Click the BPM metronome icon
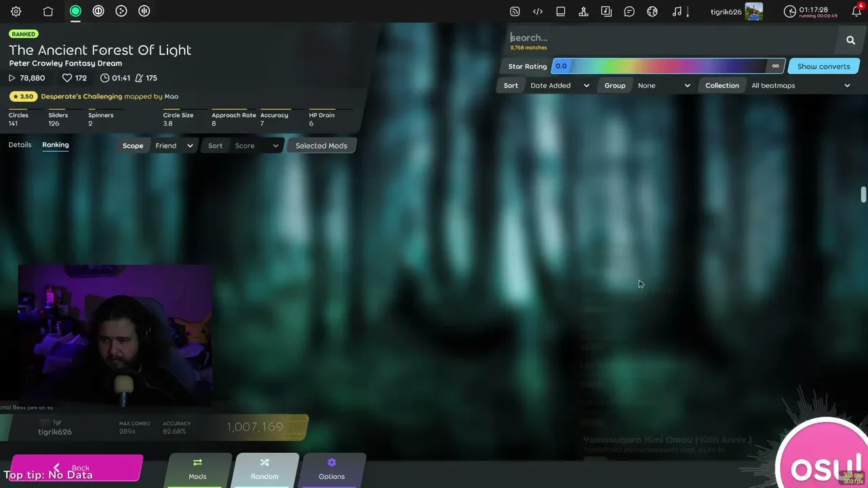The image size is (868, 488). click(138, 78)
